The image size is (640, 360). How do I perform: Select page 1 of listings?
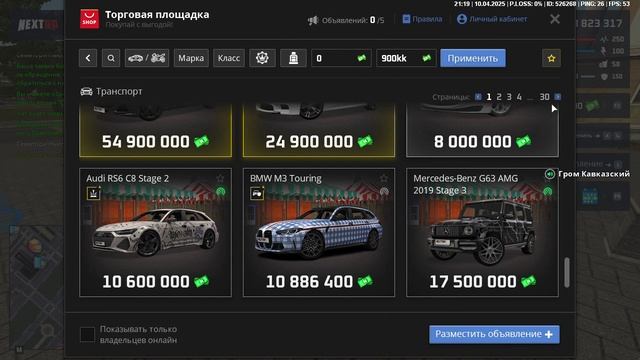[x=489, y=97]
